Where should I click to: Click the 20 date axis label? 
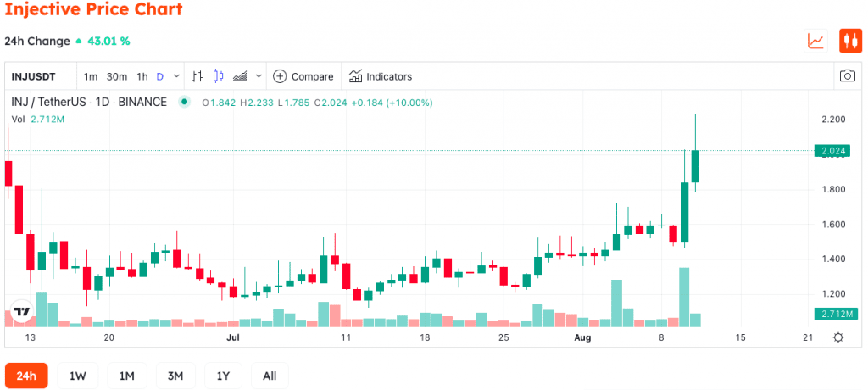(x=109, y=337)
